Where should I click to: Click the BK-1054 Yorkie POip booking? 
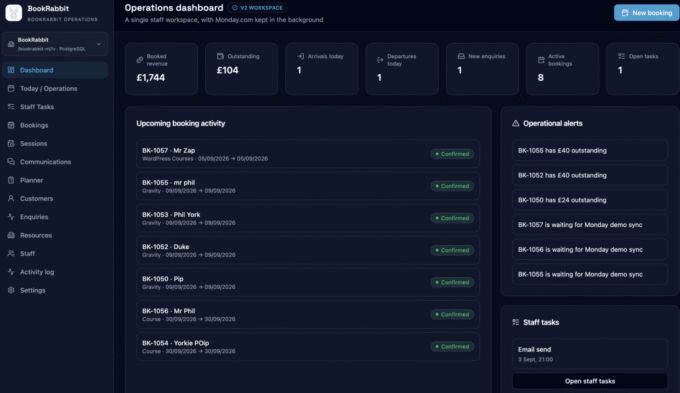click(308, 347)
